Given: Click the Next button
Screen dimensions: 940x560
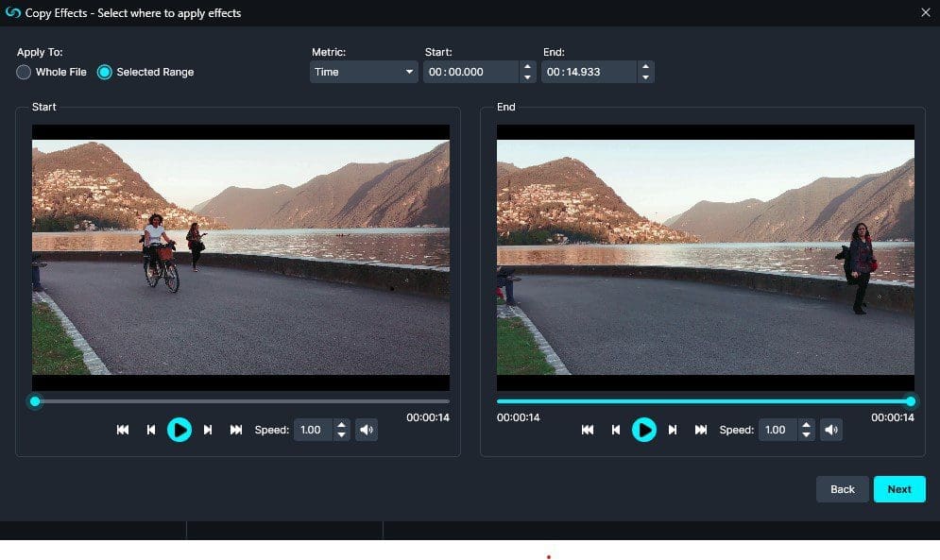Looking at the screenshot, I should [x=898, y=489].
